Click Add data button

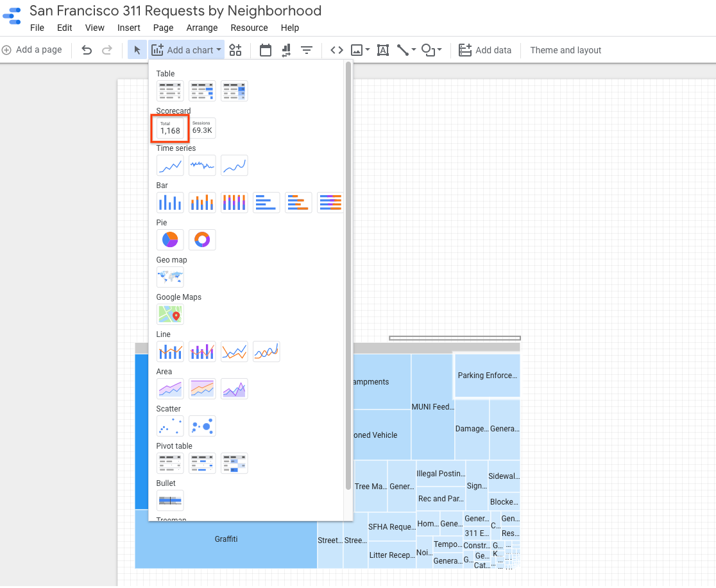coord(485,50)
